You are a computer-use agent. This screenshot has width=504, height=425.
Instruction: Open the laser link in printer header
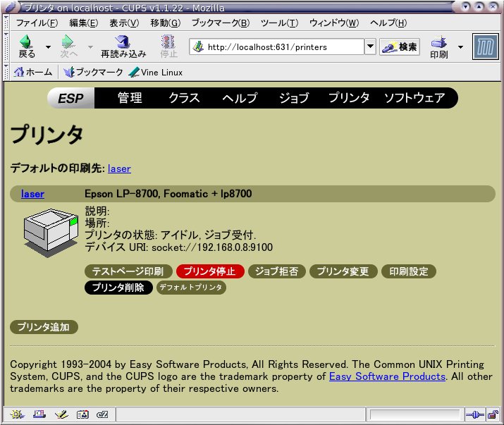click(32, 194)
